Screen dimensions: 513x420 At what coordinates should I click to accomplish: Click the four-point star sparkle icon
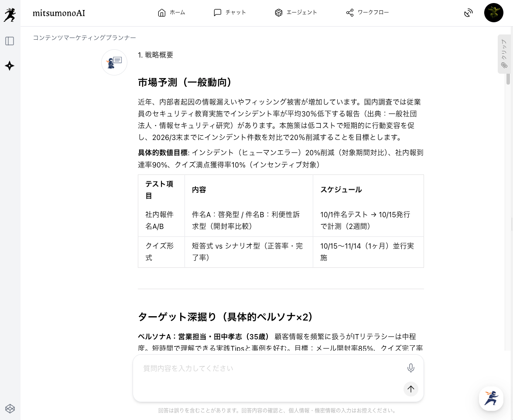10,66
